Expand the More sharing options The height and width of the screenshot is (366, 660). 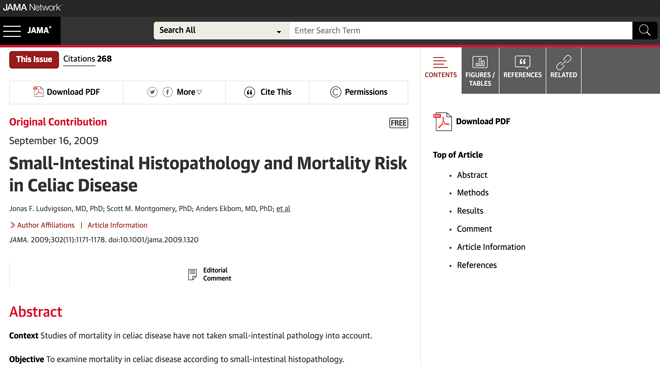point(189,92)
